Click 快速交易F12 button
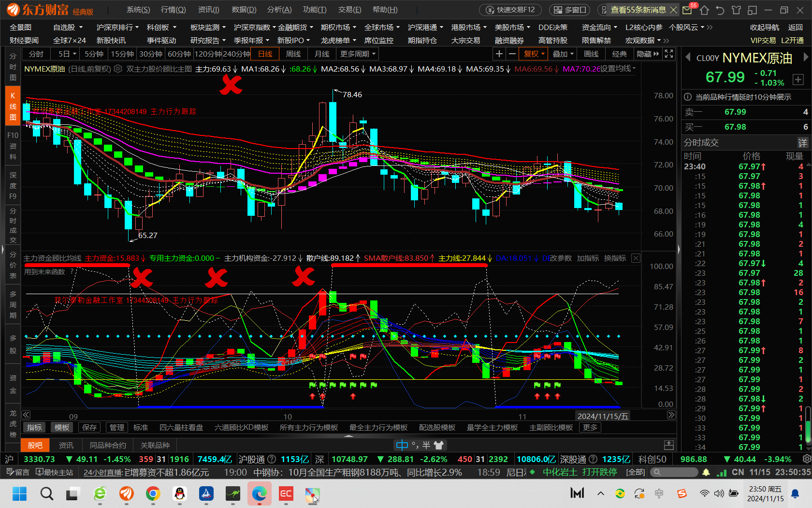This screenshot has width=812, height=508. click(511, 10)
